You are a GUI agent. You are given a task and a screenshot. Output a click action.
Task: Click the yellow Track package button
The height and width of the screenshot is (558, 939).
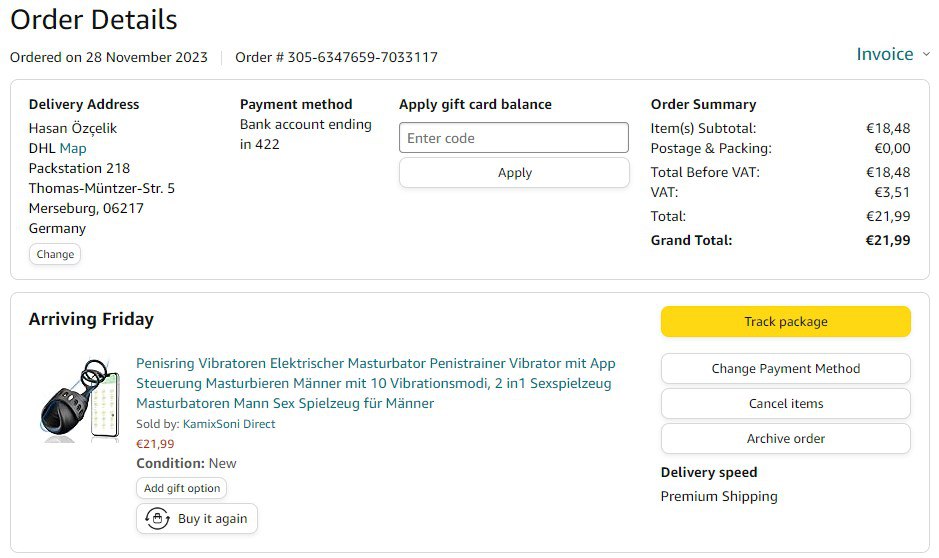(785, 322)
